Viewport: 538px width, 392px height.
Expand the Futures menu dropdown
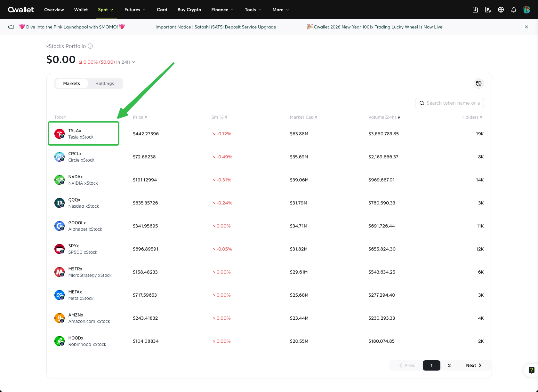[x=135, y=10]
